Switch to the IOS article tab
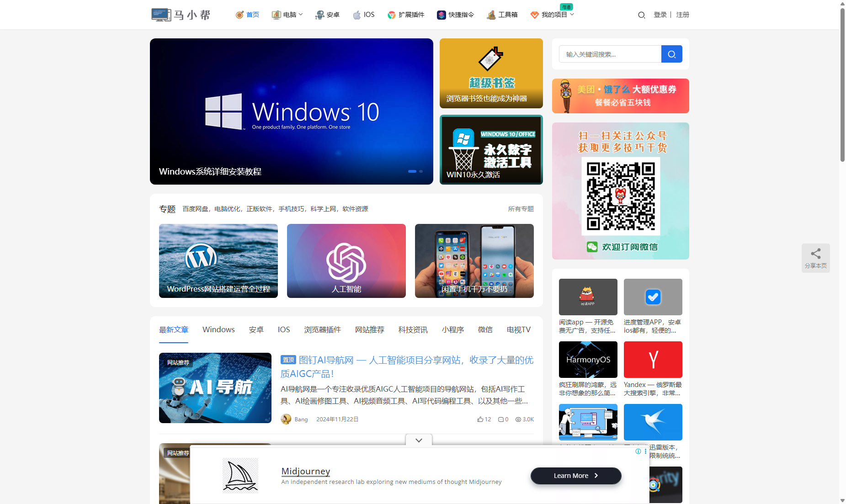The image size is (846, 504). [284, 329]
